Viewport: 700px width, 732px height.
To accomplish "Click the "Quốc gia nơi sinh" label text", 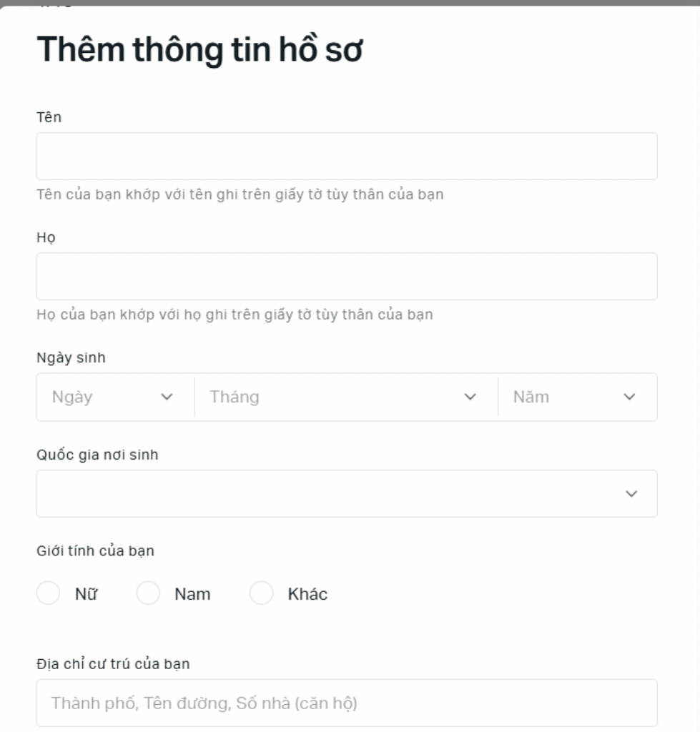I will pyautogui.click(x=97, y=455).
